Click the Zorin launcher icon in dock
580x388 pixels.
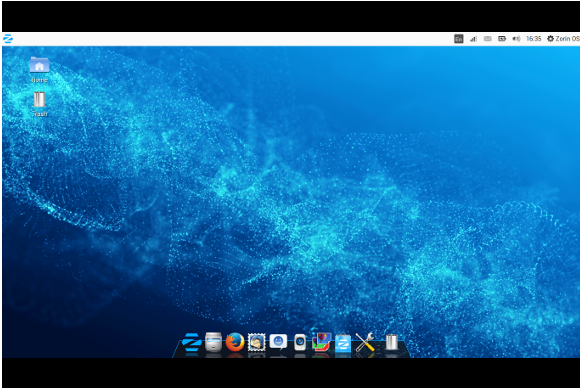(192, 342)
